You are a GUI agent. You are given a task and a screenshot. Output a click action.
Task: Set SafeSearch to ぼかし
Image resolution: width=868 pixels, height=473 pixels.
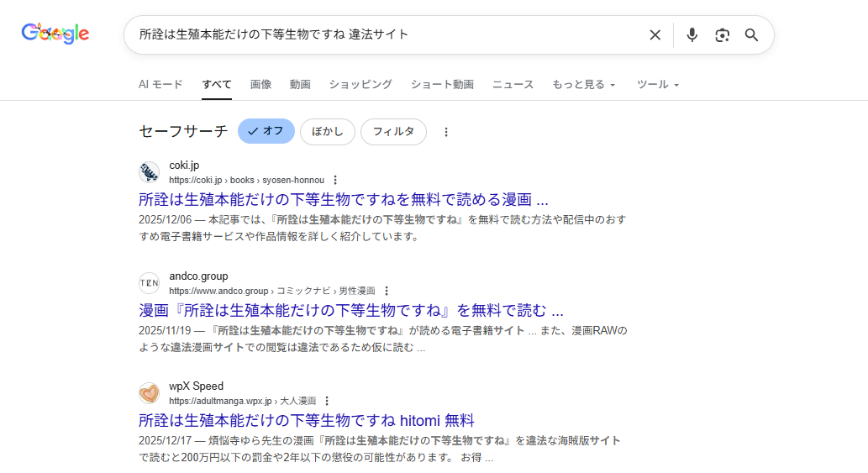click(327, 132)
